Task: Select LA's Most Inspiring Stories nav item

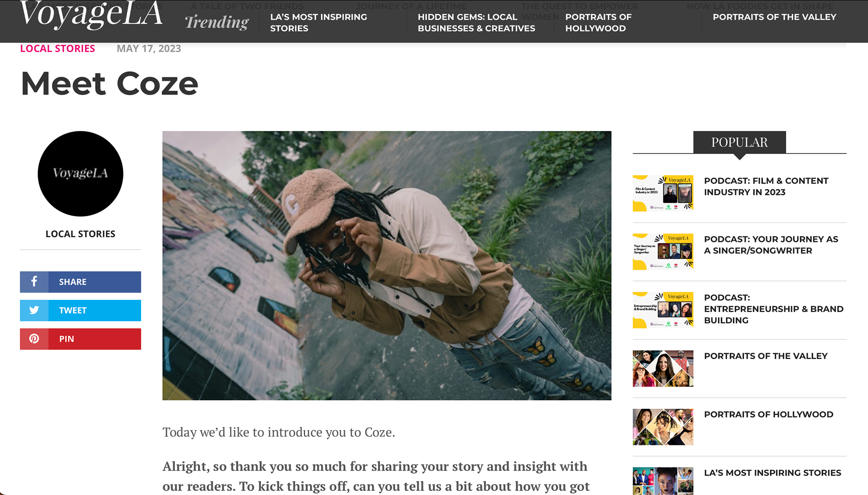Action: coord(319,23)
